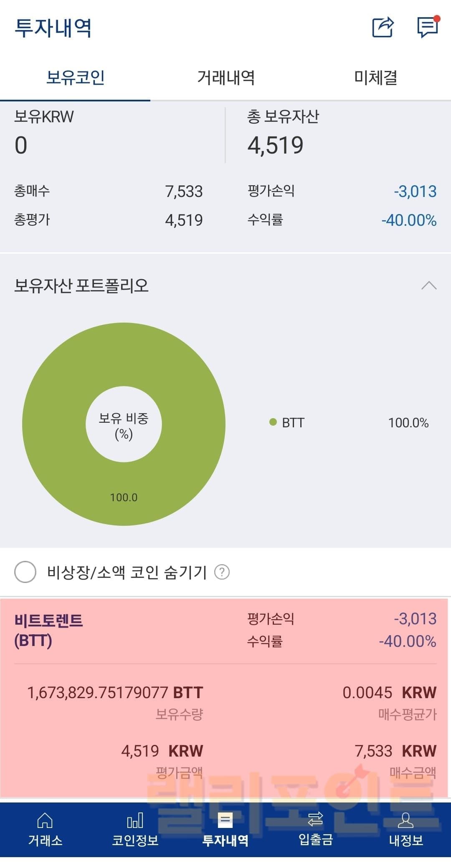Tap the 총 보유자산 value 4,519
This screenshot has height=868, width=451.
click(275, 146)
